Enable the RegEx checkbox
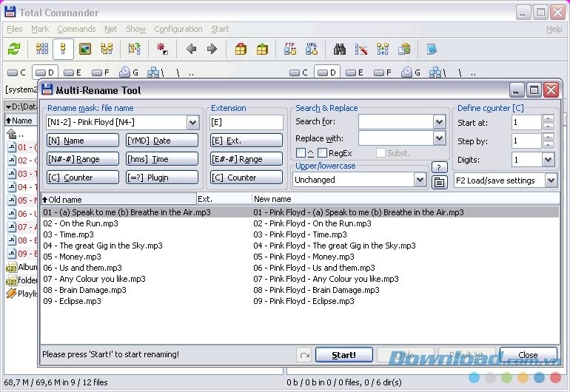Screen dimensions: 570x392 pos(323,153)
